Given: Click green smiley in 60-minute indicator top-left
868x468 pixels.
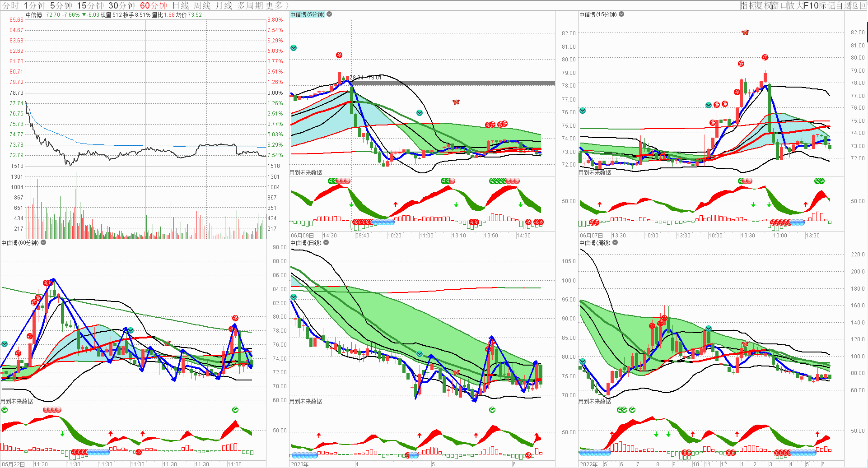Looking at the screenshot, I should 5,410.
